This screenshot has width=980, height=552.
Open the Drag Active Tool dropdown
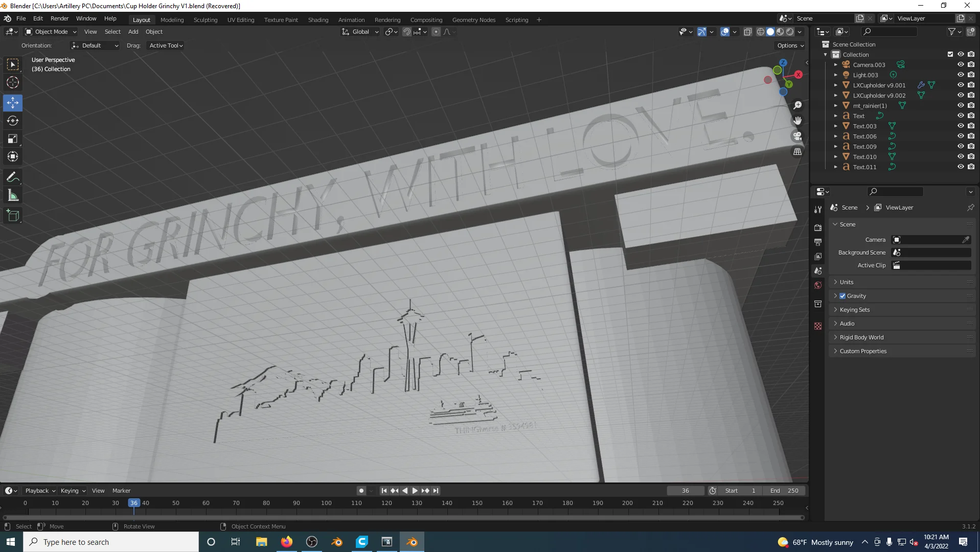tap(166, 45)
